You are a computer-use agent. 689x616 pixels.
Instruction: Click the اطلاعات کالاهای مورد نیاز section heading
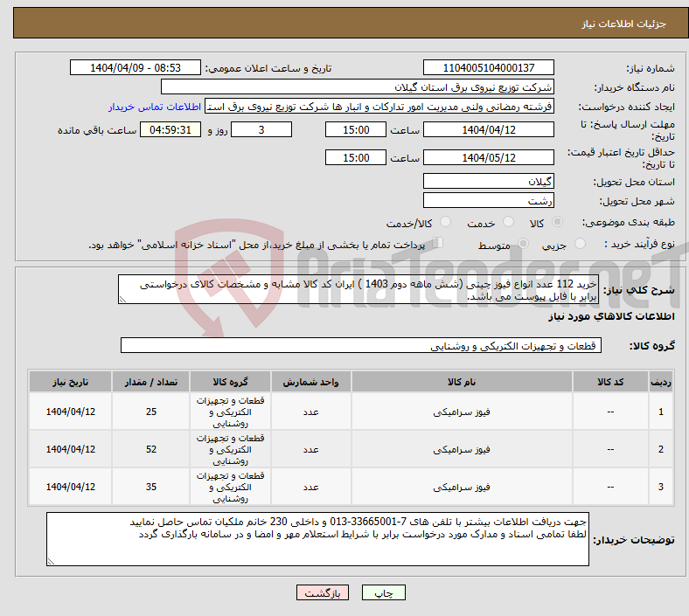(611, 316)
